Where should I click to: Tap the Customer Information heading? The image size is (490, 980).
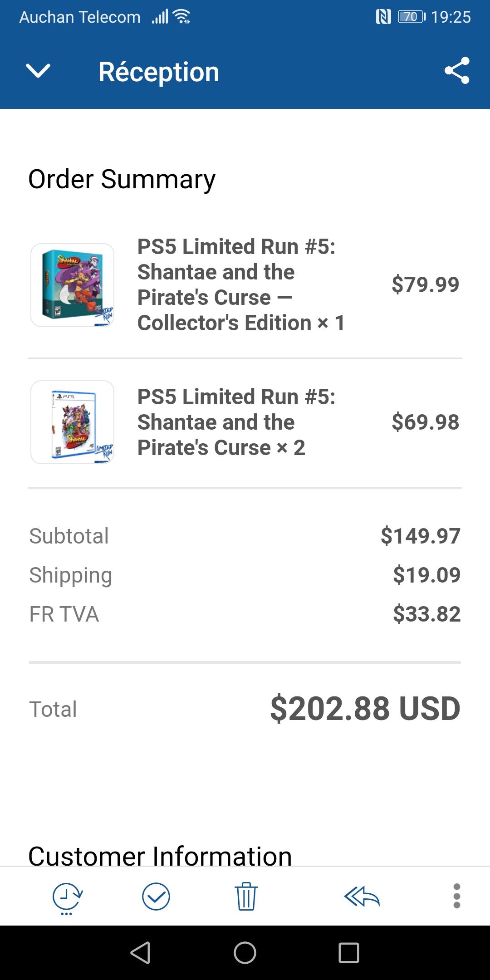click(160, 856)
